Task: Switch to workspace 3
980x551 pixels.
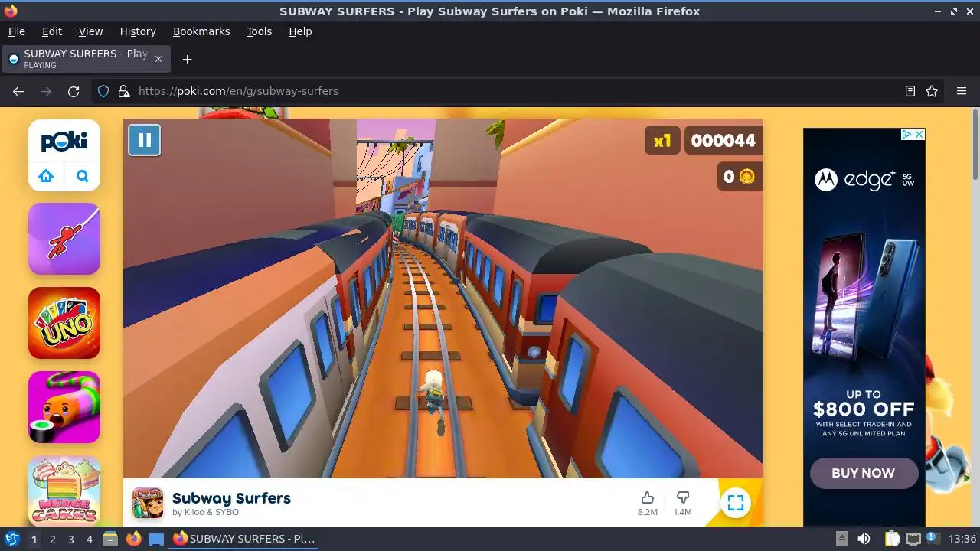Action: [x=70, y=540]
